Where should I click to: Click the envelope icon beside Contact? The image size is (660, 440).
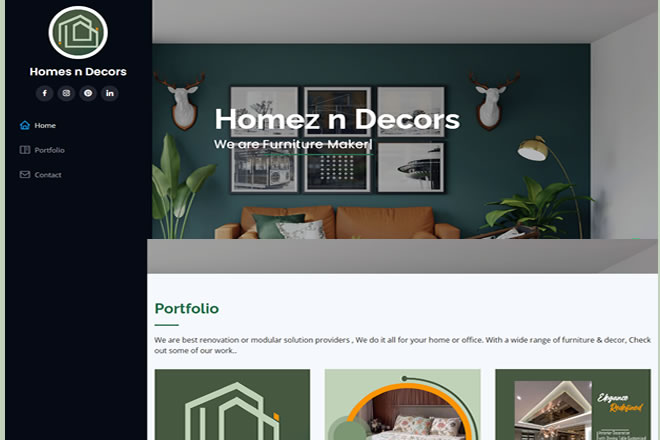click(25, 174)
